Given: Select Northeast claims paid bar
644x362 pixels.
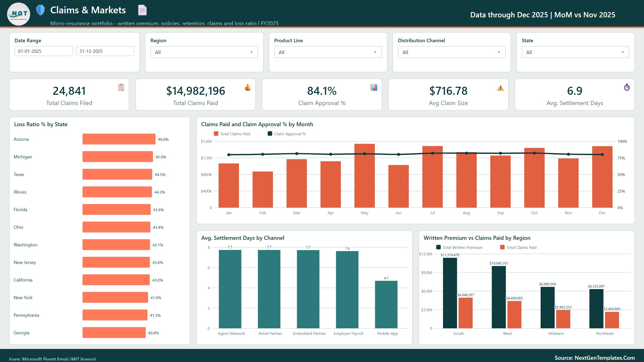Looking at the screenshot, I should pyautogui.click(x=612, y=320).
